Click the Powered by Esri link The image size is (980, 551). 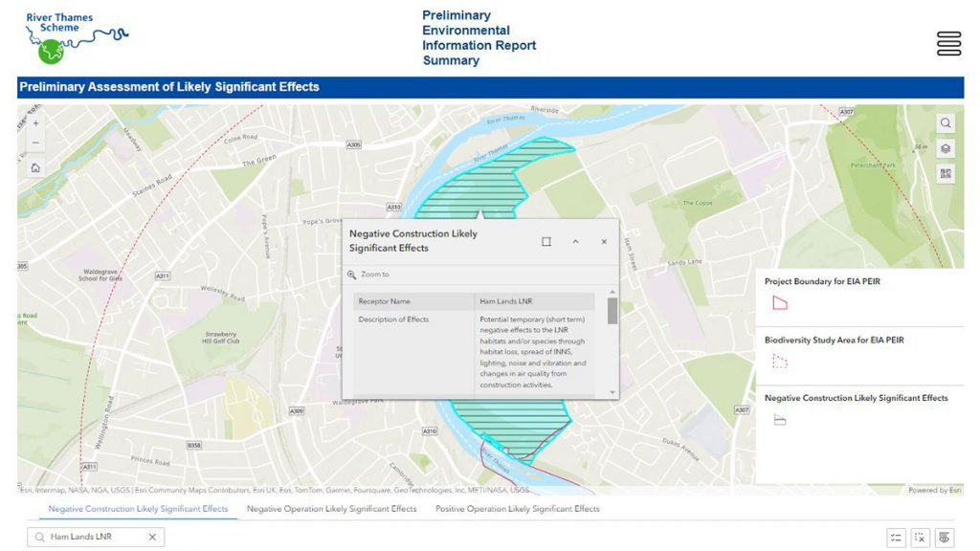tap(935, 491)
